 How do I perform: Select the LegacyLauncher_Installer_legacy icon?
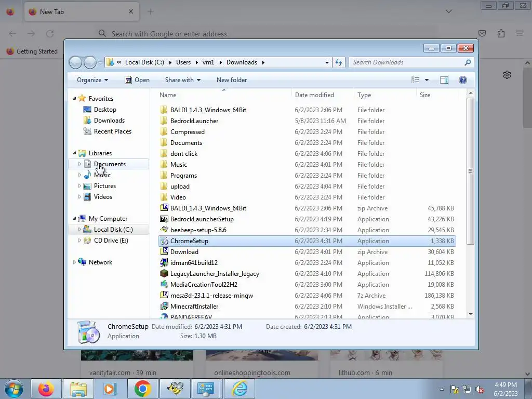pos(164,273)
